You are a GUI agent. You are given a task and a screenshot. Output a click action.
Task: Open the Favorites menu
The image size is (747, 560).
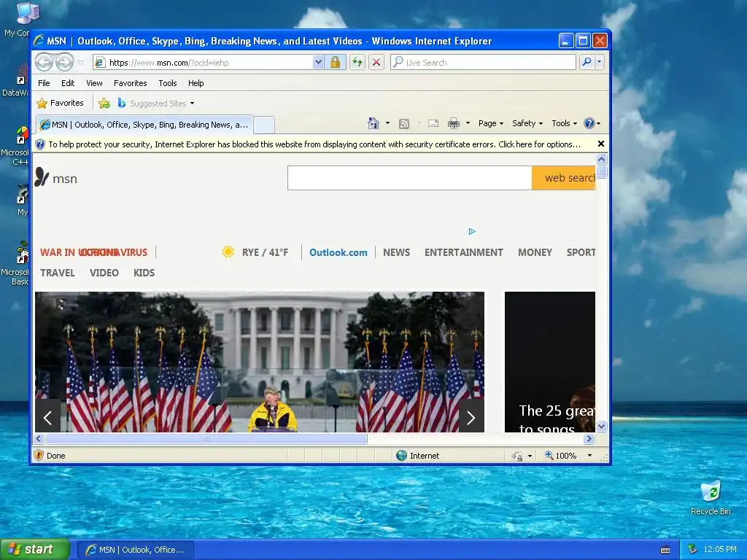click(x=130, y=83)
